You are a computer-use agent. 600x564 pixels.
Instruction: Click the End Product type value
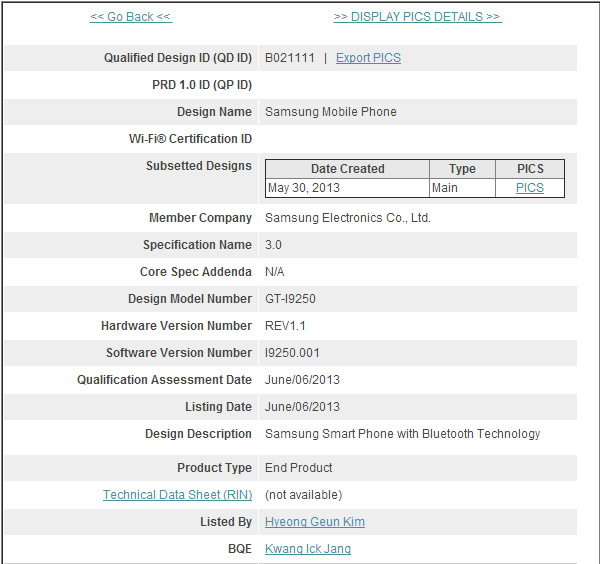298,468
